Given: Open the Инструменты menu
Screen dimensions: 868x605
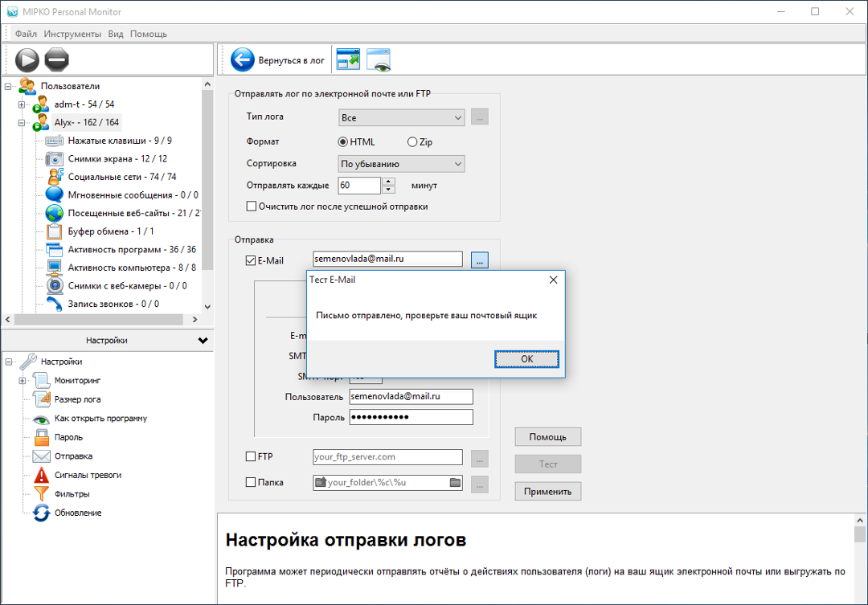Looking at the screenshot, I should pos(72,34).
